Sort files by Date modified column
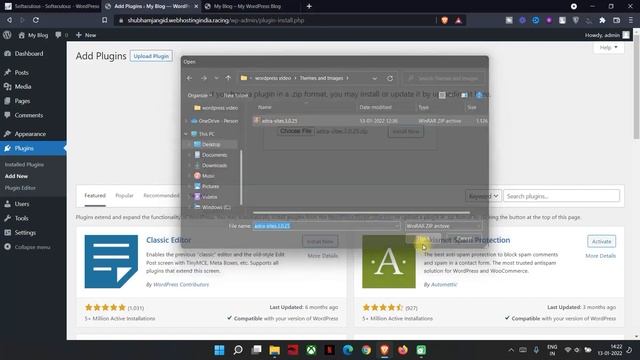 coord(376,107)
